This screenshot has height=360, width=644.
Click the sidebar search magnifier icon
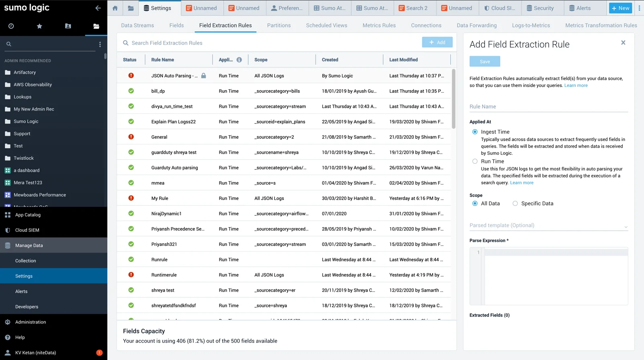click(x=8, y=44)
